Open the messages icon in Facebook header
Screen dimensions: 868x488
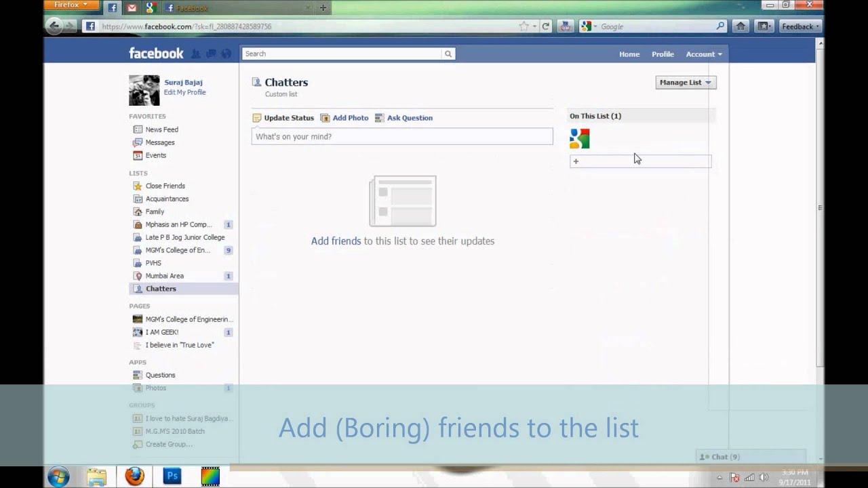(x=211, y=54)
